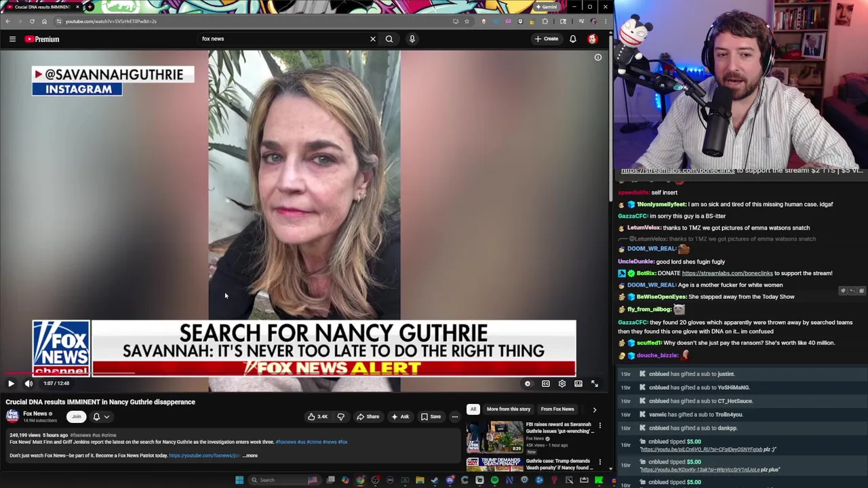Show the video info card icon

pyautogui.click(x=598, y=58)
